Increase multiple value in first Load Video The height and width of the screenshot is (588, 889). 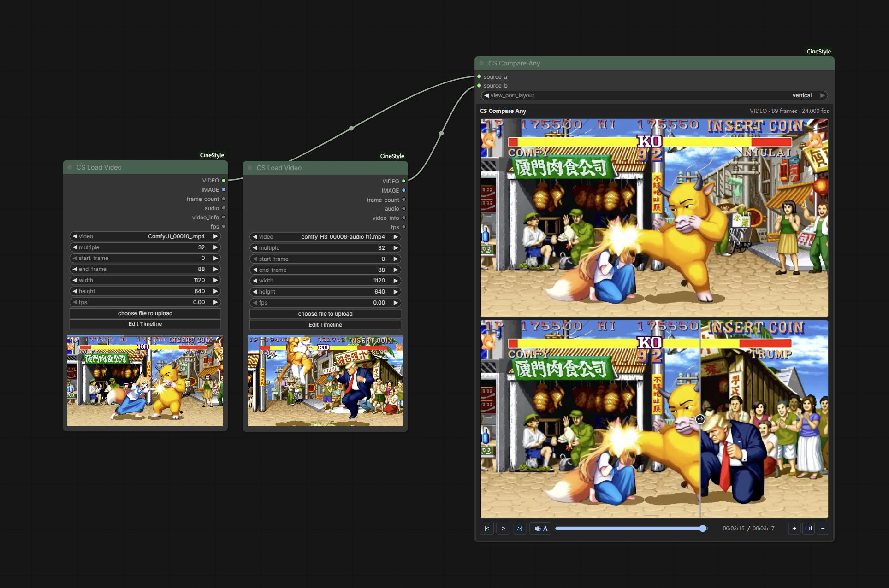point(215,247)
